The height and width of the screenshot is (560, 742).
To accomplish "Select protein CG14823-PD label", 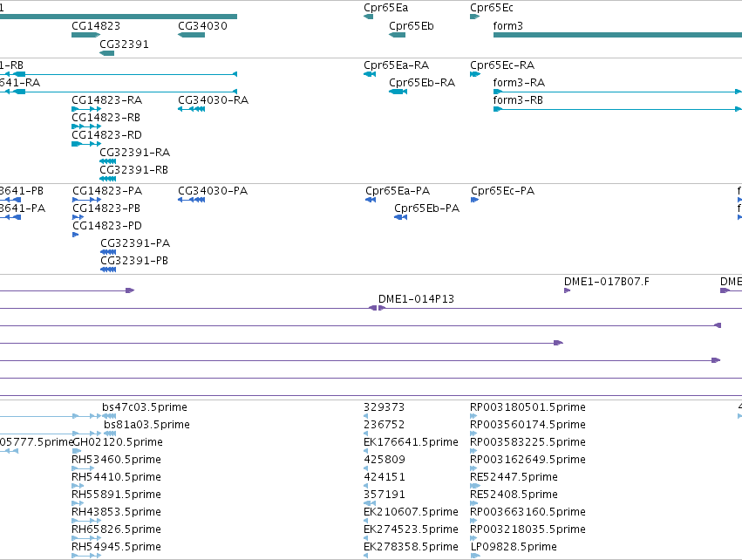I will 107,226.
